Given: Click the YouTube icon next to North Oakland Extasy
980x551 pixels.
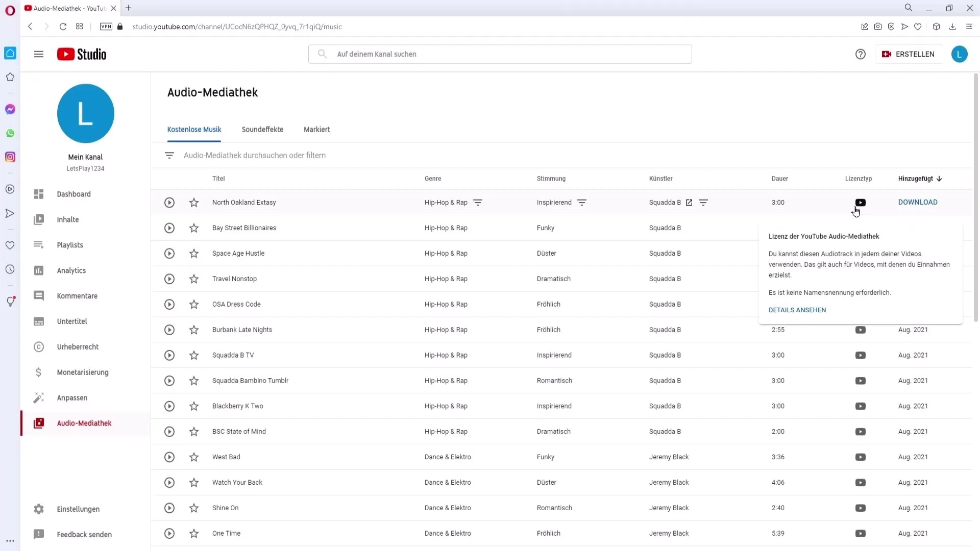Looking at the screenshot, I should (860, 202).
